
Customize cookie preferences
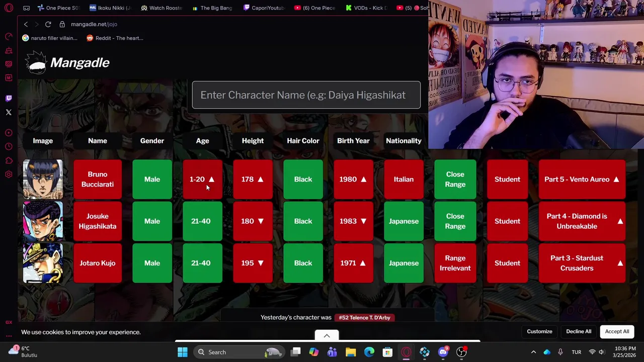tap(539, 331)
